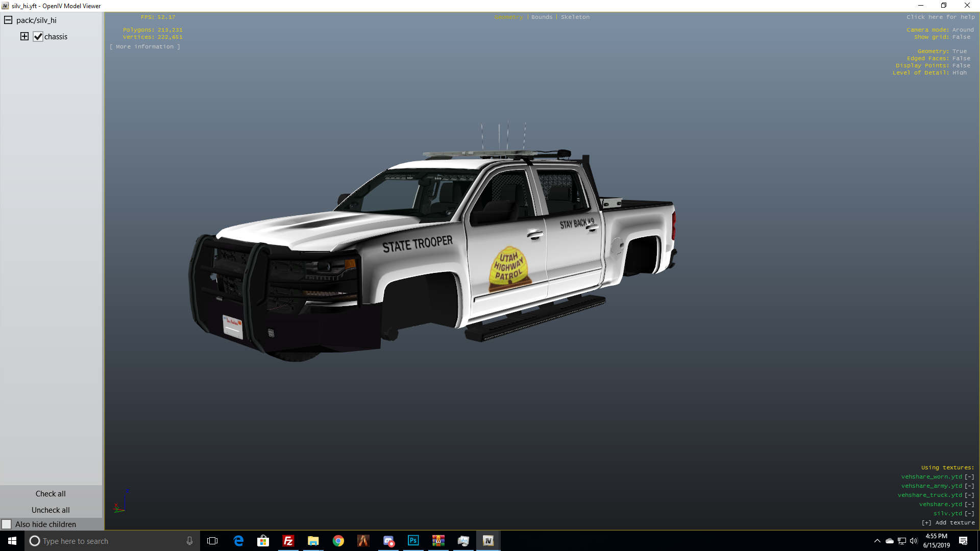Expand the More information section
The width and height of the screenshot is (980, 551).
click(x=144, y=47)
